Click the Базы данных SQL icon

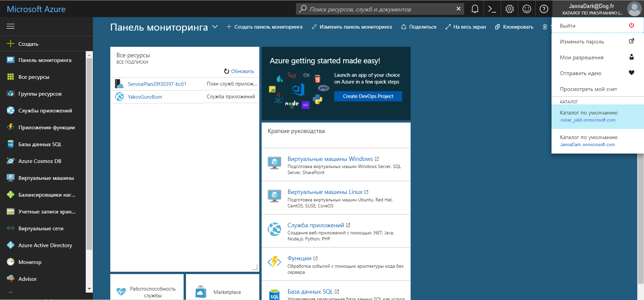click(11, 144)
